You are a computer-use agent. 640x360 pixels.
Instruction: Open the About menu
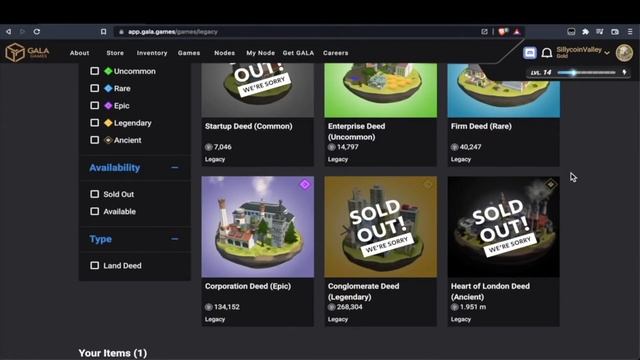click(79, 53)
